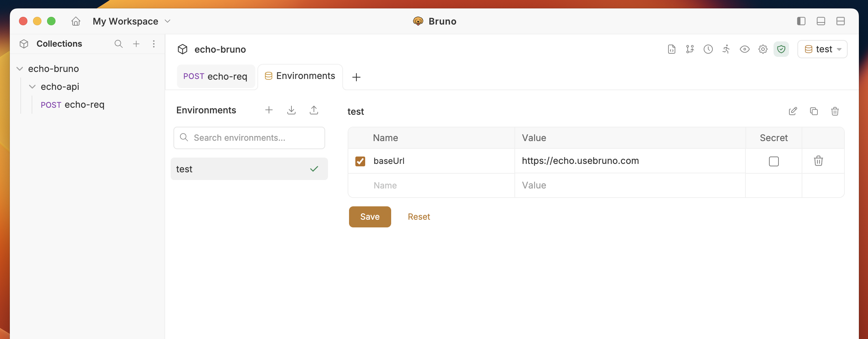The height and width of the screenshot is (339, 868).
Task: Uncheck the baseUrl enabled checkbox
Action: pyautogui.click(x=360, y=161)
